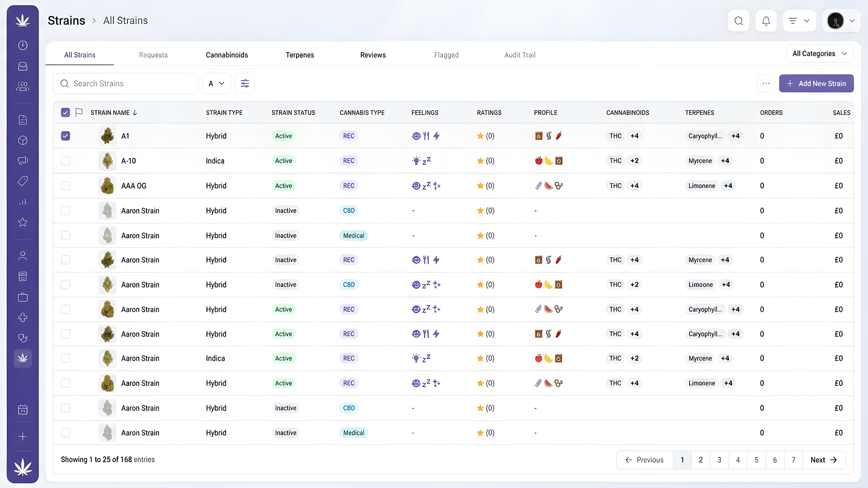Focus the Search Strains input field
Screen dimensions: 868x488
coord(126,83)
